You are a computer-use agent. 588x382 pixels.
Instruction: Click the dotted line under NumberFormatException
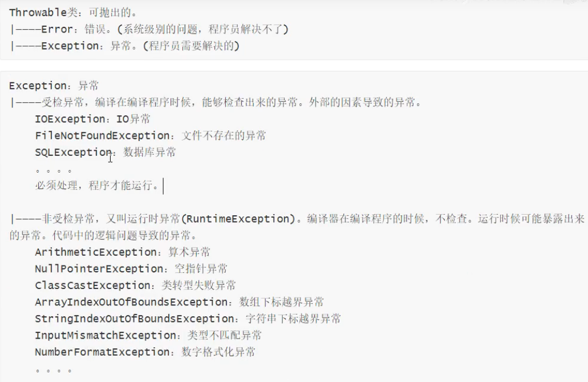click(54, 371)
